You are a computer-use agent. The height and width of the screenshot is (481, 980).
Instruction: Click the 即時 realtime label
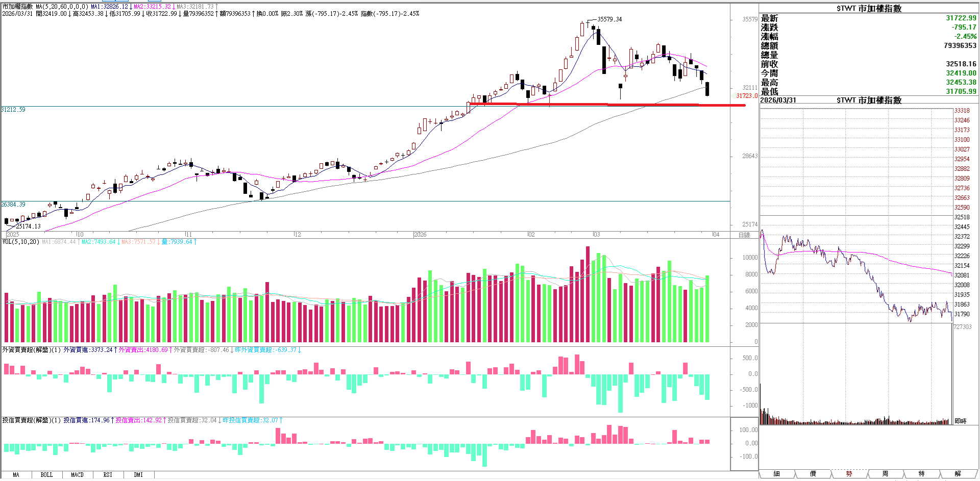point(960,421)
